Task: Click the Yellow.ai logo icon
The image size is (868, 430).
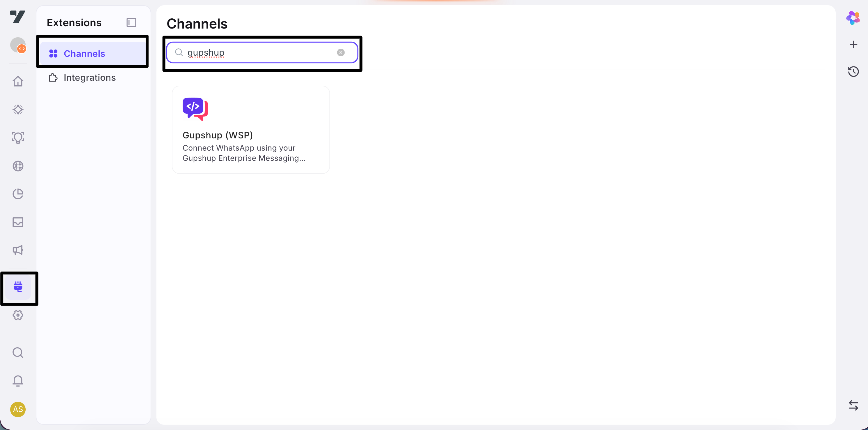Action: 18,16
